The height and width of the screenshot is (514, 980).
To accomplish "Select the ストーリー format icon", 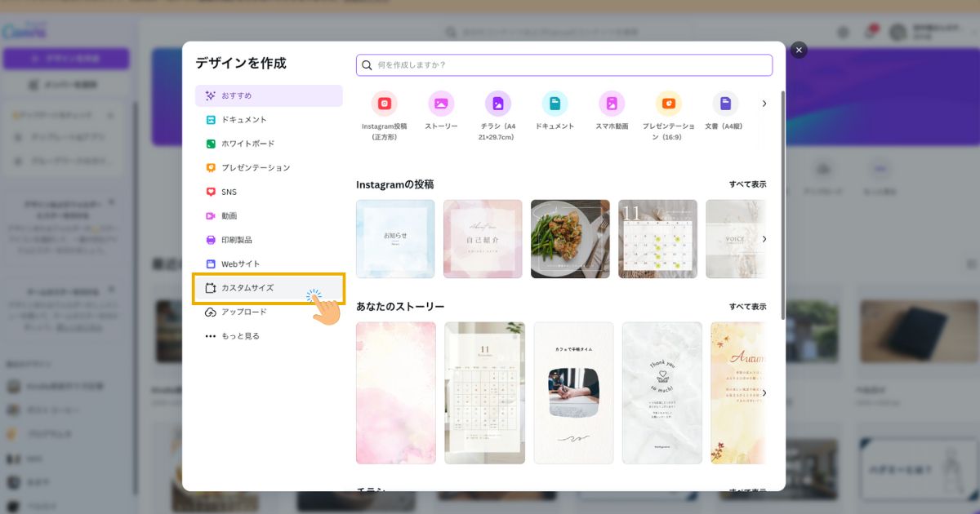I will tap(441, 104).
